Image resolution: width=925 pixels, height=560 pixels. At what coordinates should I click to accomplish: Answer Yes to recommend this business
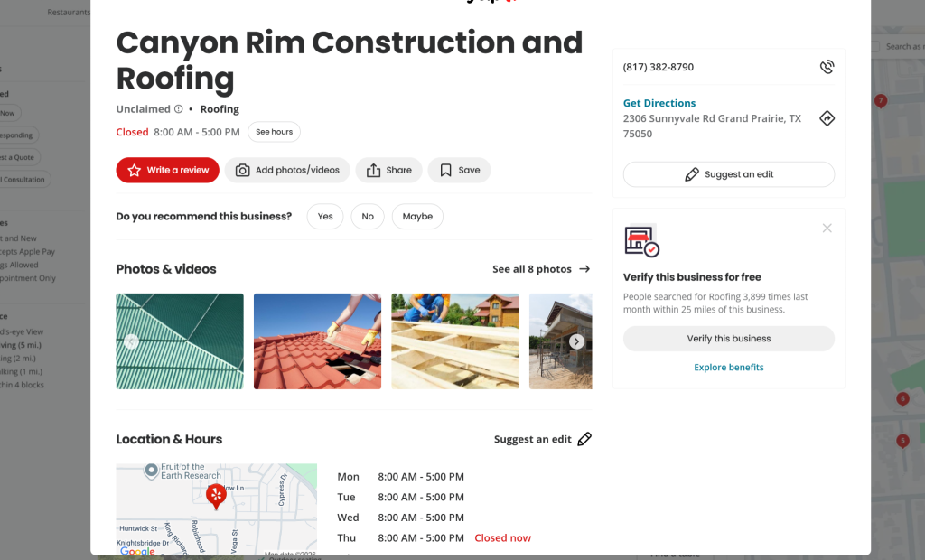(x=325, y=217)
